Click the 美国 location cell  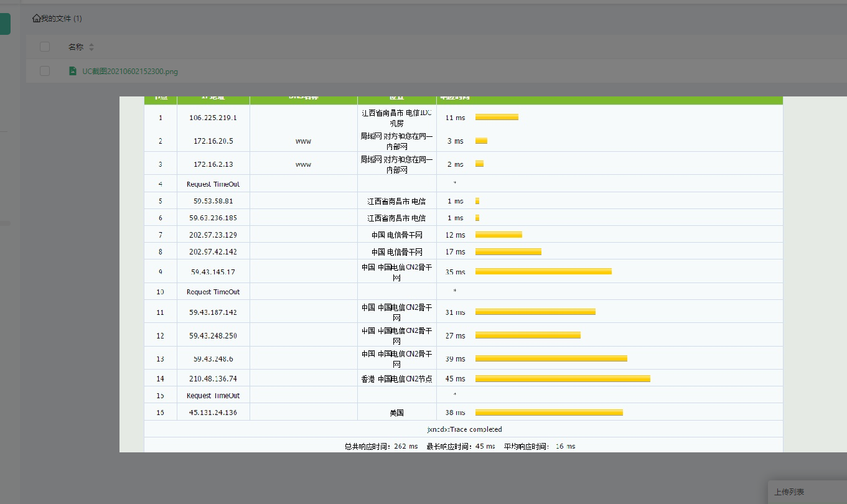(396, 413)
